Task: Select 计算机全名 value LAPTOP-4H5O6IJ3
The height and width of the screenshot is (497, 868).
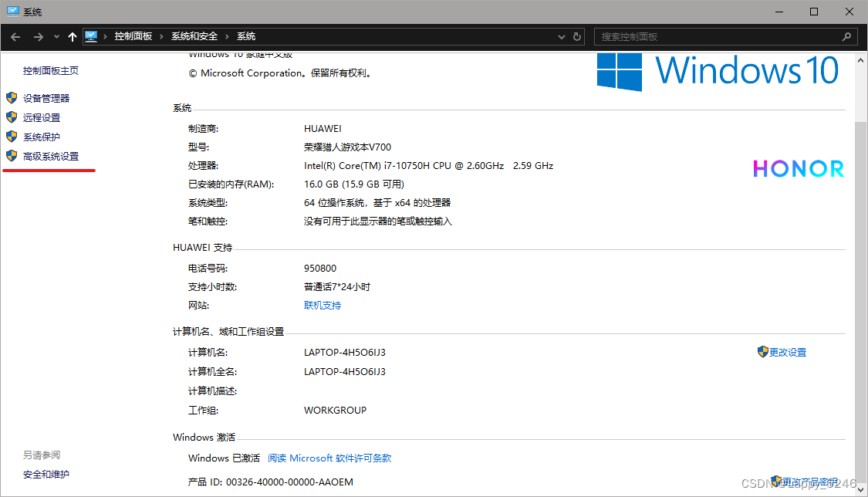Action: click(345, 372)
